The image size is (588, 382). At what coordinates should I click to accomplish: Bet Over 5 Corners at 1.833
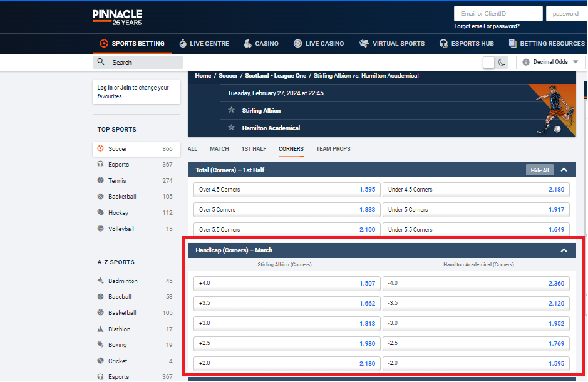pos(287,210)
